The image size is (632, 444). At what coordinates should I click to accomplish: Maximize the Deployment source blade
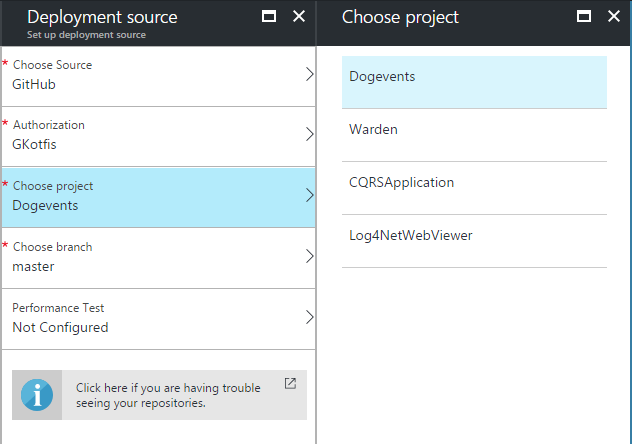[269, 17]
